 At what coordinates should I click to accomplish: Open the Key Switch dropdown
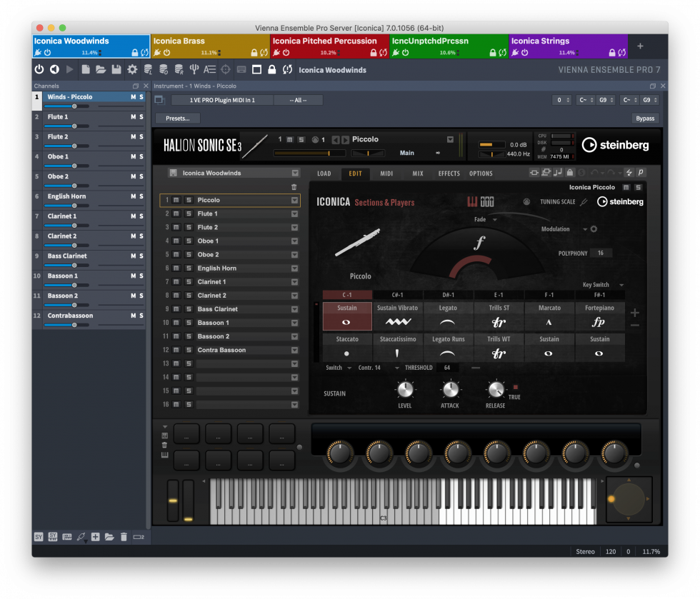pyautogui.click(x=603, y=285)
